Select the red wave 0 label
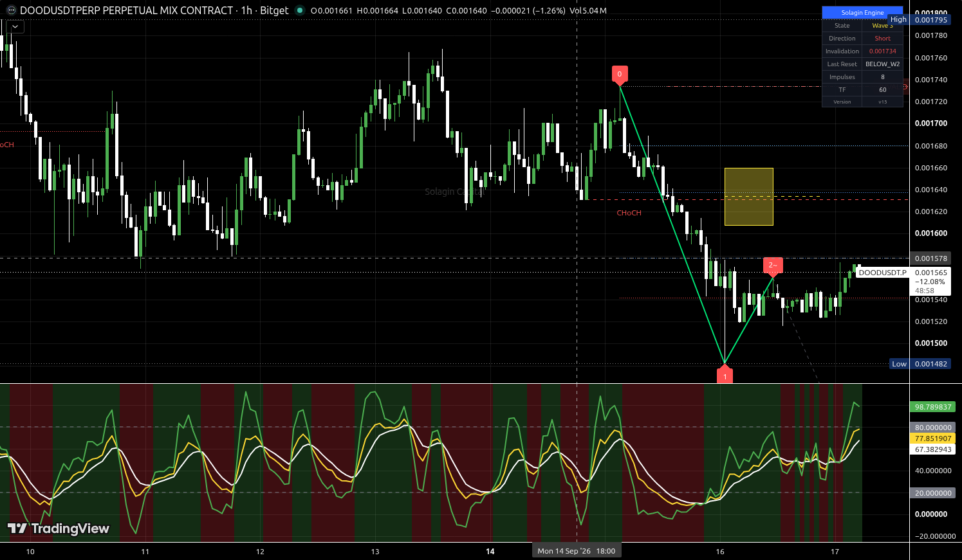Screen dimensions: 962x560 pos(620,74)
